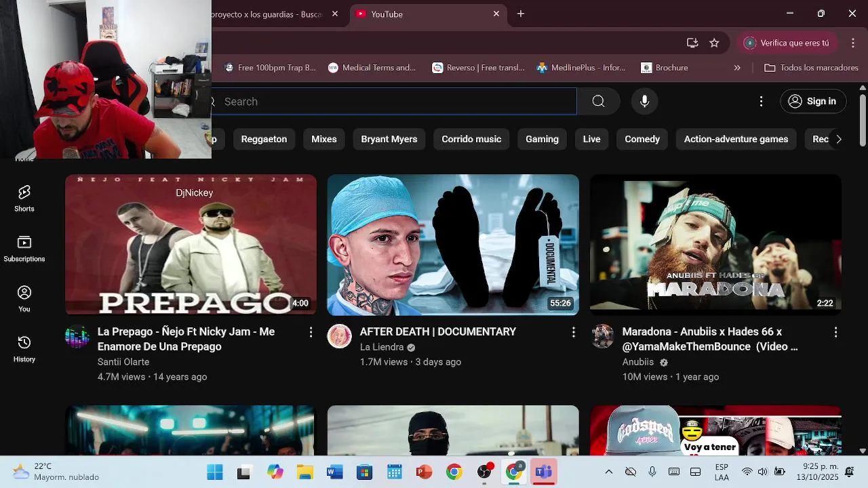Open options menu for AFTER DEATH video

tap(573, 332)
